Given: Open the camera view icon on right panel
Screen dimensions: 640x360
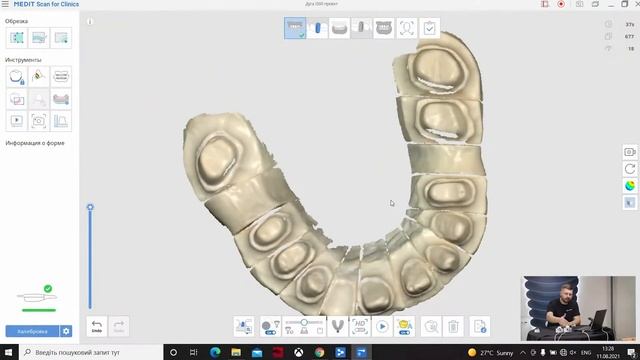Looking at the screenshot, I should [630, 152].
